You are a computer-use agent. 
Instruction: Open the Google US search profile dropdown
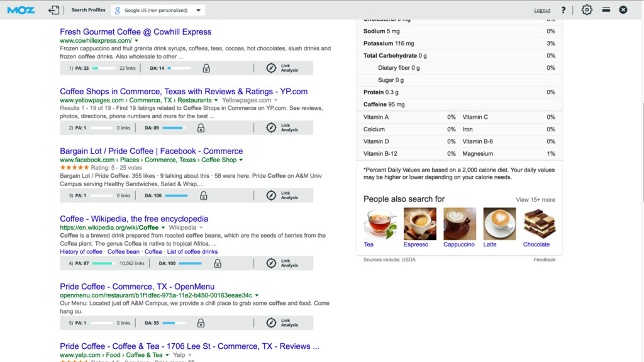pyautogui.click(x=158, y=10)
